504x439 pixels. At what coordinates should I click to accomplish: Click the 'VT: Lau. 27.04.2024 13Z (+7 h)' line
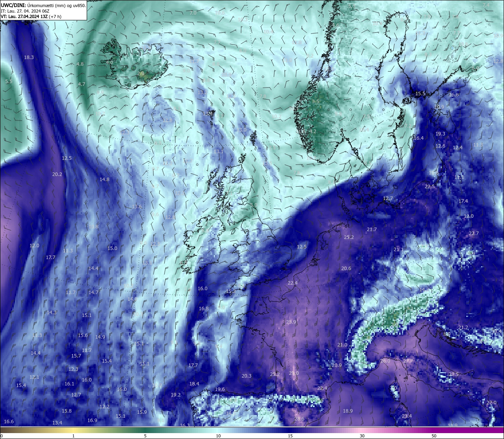click(31, 17)
